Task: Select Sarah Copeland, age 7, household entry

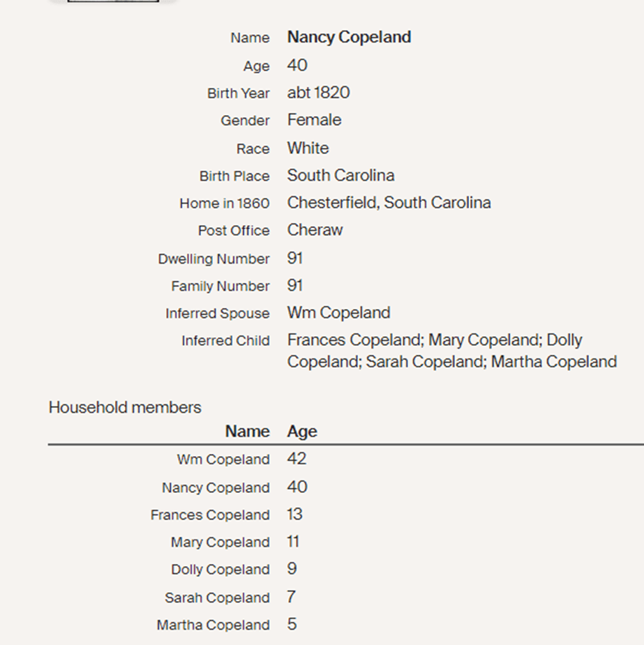Action: coord(217,598)
